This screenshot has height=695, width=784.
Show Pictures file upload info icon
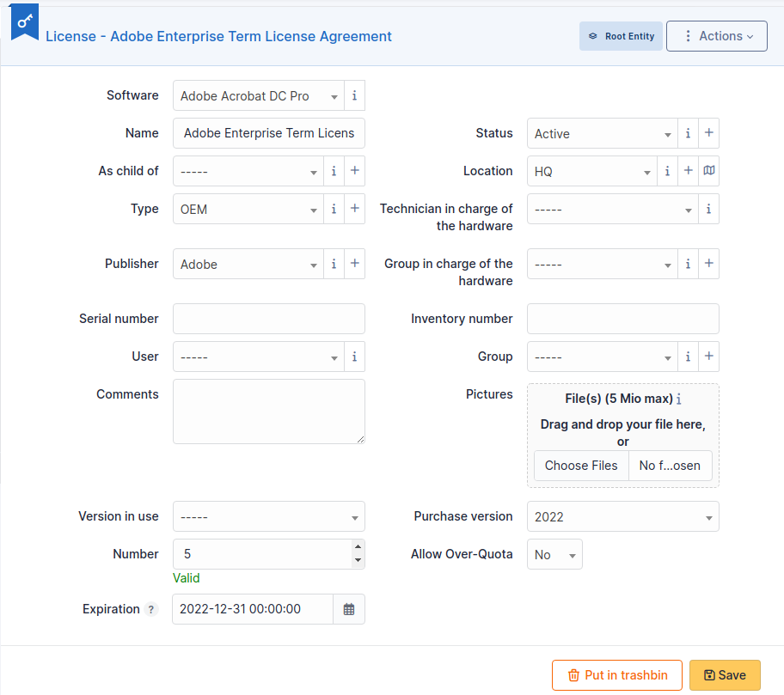point(679,399)
